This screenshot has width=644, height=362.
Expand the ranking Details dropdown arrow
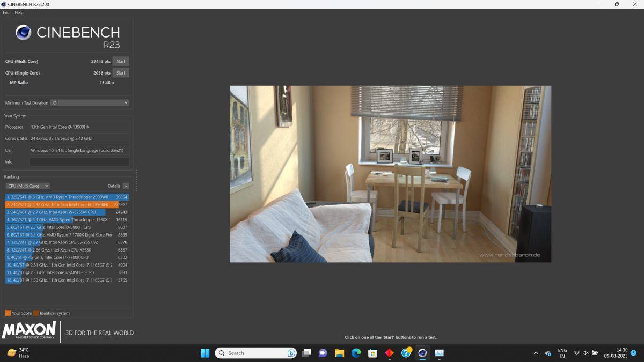(126, 186)
